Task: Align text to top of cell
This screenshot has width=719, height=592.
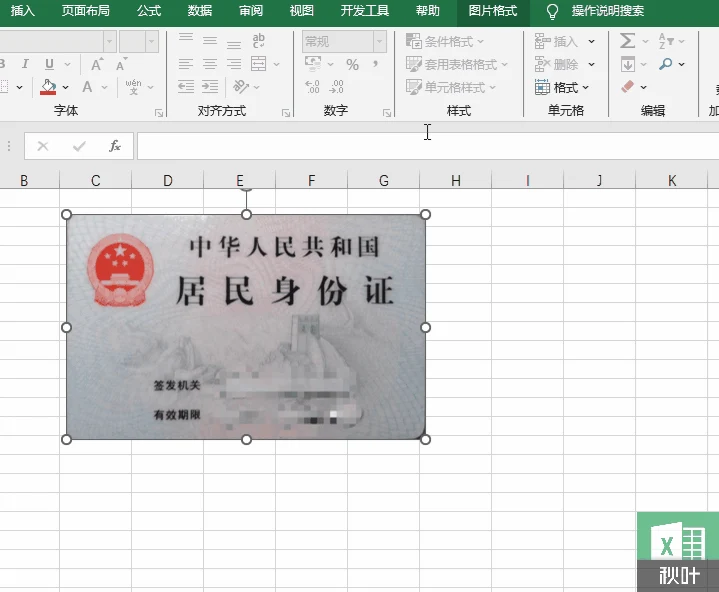Action: pyautogui.click(x=186, y=39)
